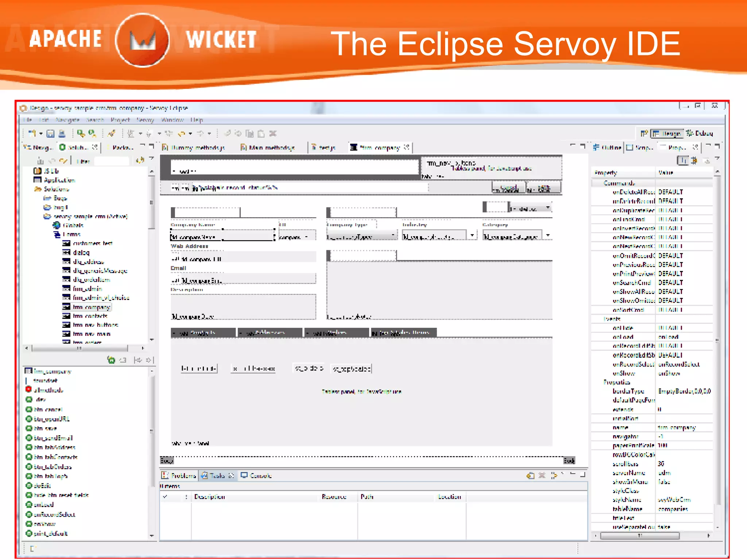Open the Dummy methods.js editor tab
The height and width of the screenshot is (560, 747).
click(x=193, y=147)
